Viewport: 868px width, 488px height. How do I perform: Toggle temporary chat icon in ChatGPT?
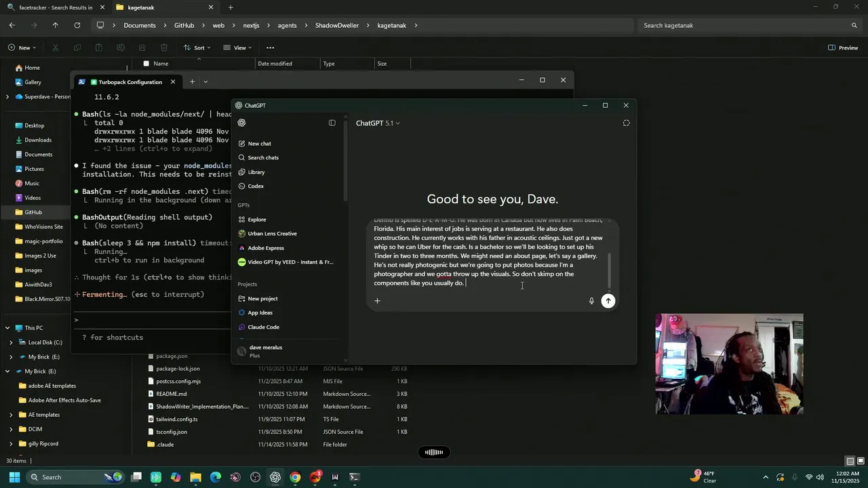pos(627,123)
